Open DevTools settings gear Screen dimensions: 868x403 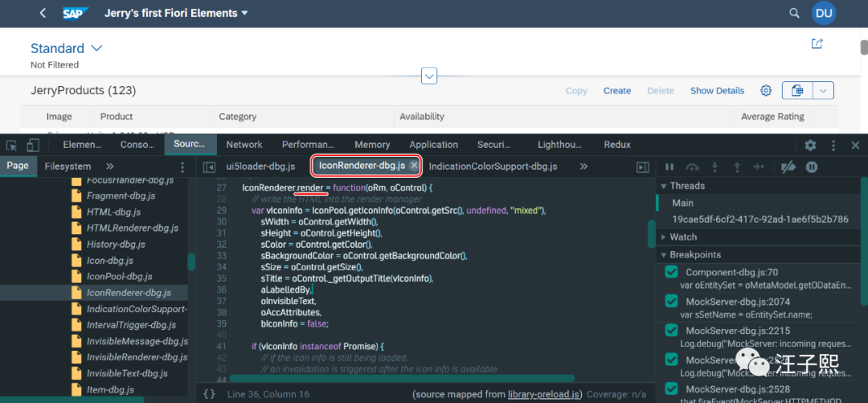pos(810,146)
